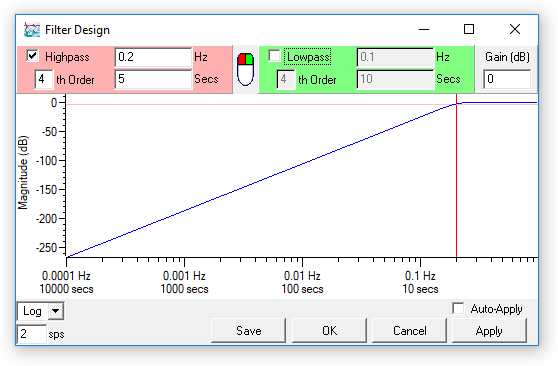
Task: Click the Filter Design app icon
Action: (x=32, y=30)
